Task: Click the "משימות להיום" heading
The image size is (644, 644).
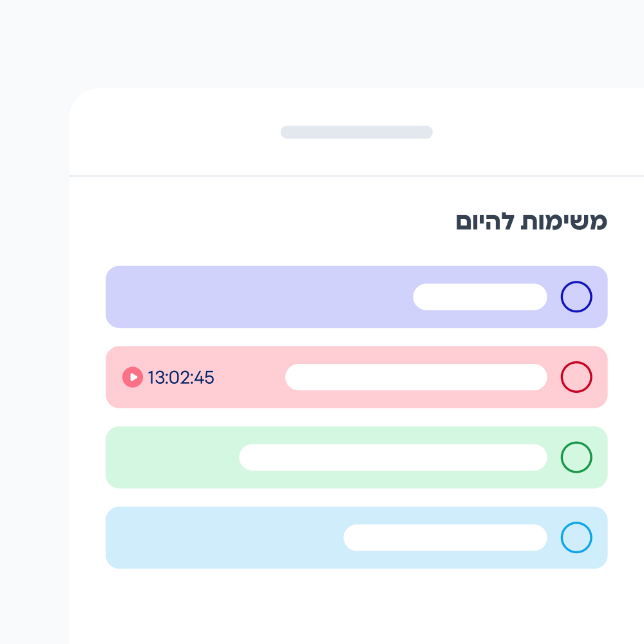Action: pyautogui.click(x=531, y=222)
